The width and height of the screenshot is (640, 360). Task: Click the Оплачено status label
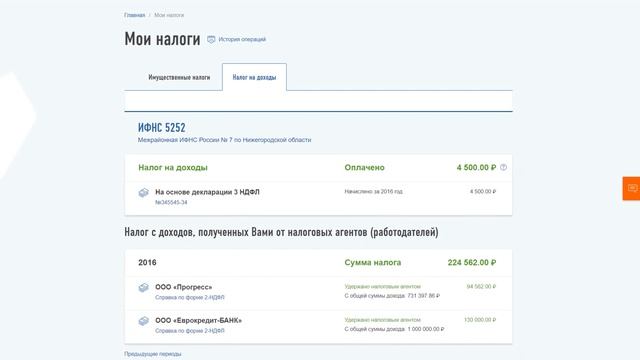(364, 168)
